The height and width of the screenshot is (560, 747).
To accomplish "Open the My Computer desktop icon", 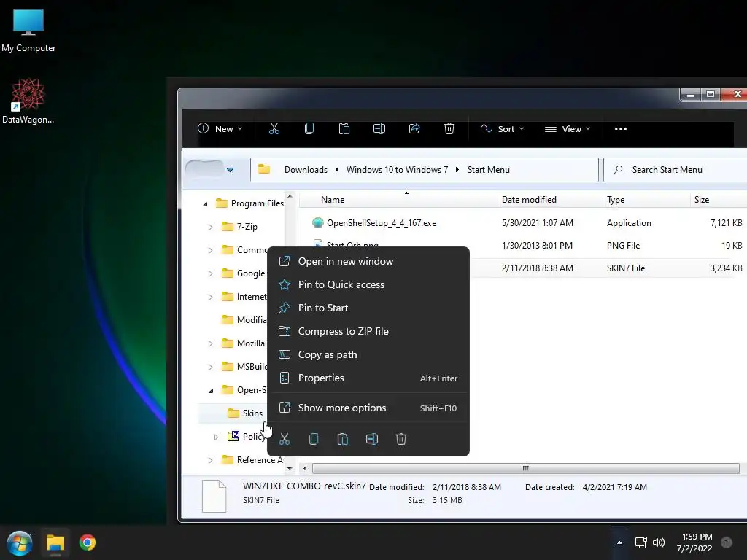I will pos(28,29).
